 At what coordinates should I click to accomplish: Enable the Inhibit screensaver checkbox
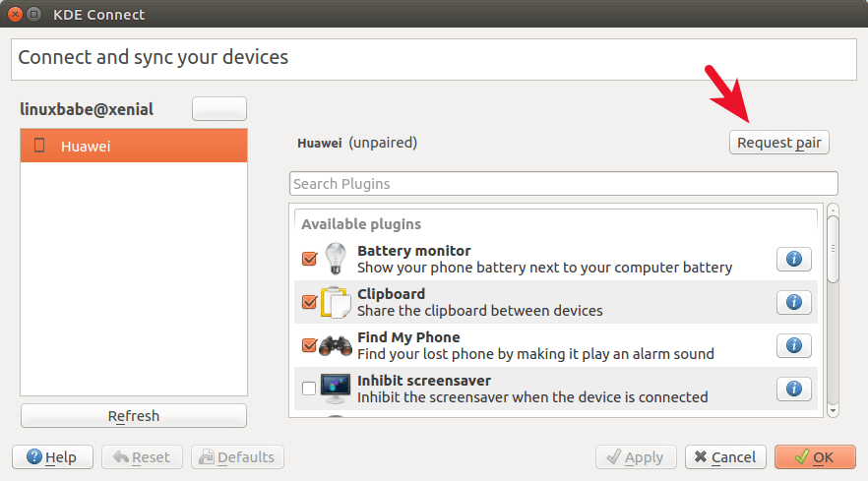(x=309, y=389)
